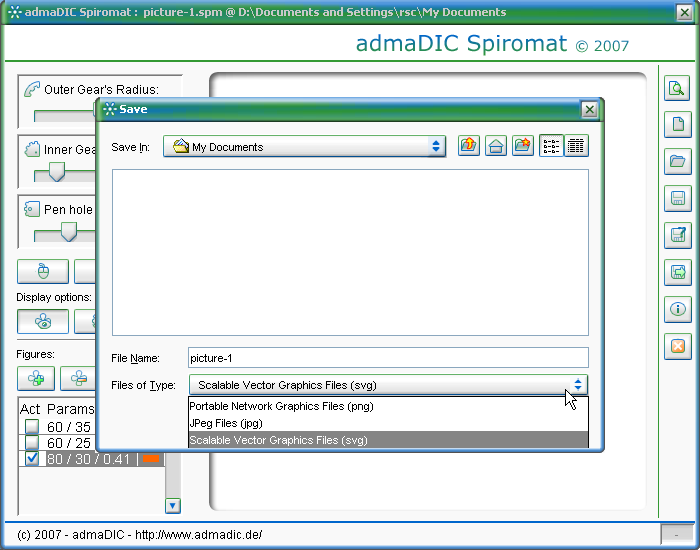
Task: Click the mouse-icon button below sliders
Action: (43, 271)
